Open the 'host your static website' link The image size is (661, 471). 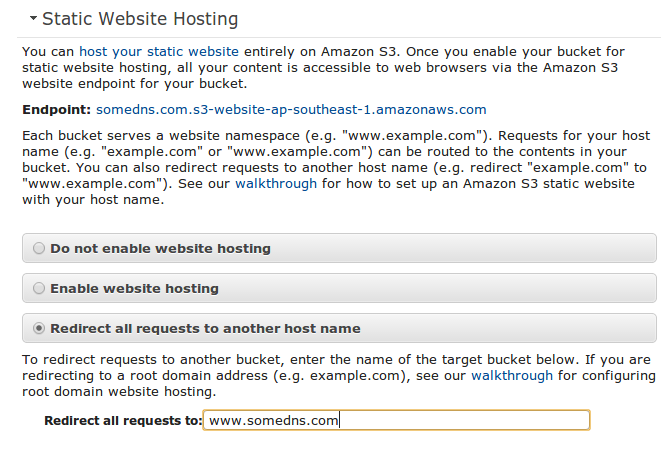tap(159, 52)
